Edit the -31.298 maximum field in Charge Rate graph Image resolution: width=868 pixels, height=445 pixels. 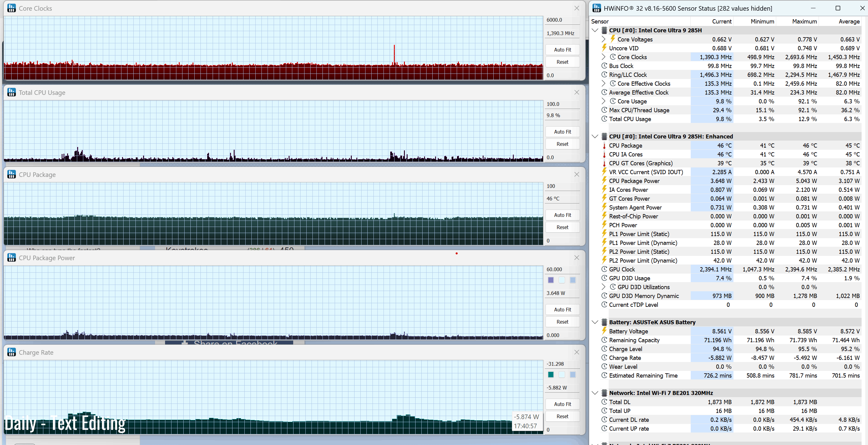(x=562, y=364)
